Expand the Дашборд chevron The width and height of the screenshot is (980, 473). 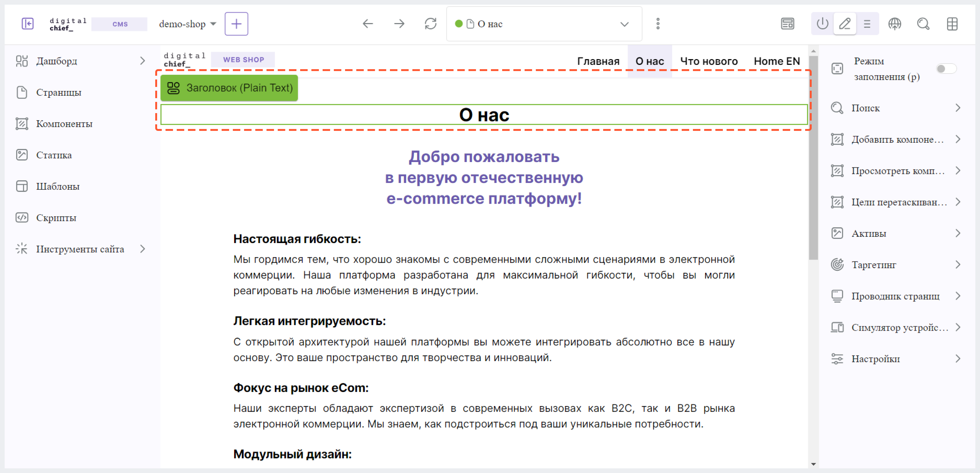click(x=143, y=61)
